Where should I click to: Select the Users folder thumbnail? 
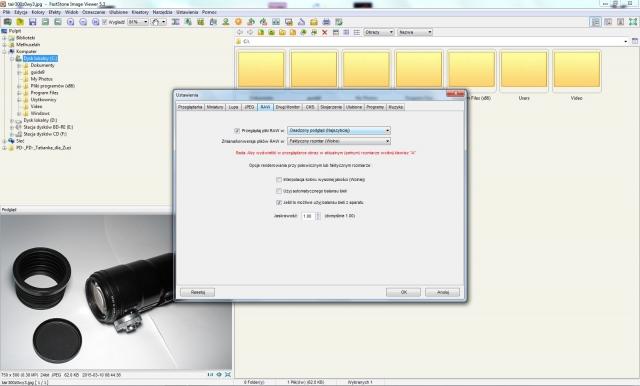[x=524, y=72]
